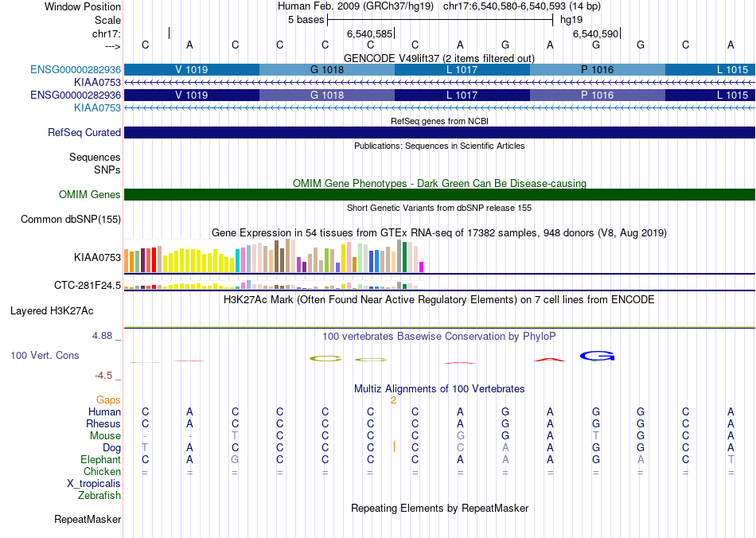Click the red A conservation logo letter

click(550, 359)
